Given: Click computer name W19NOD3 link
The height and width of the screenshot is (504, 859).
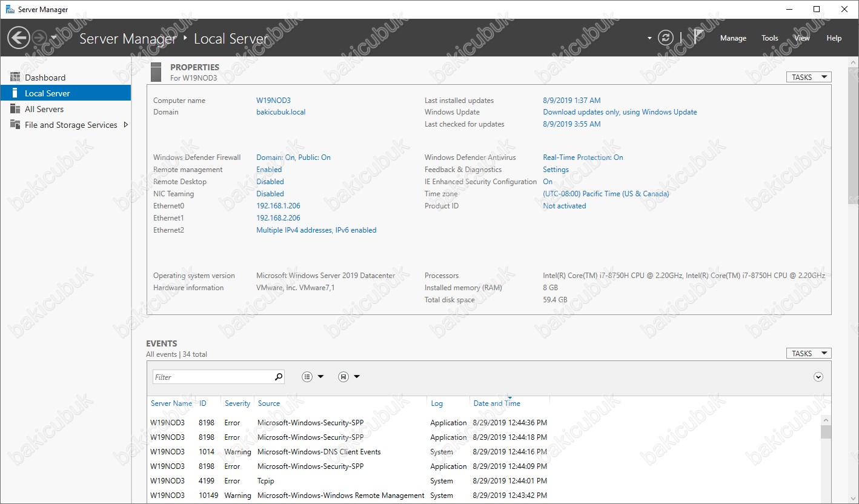Looking at the screenshot, I should (273, 101).
